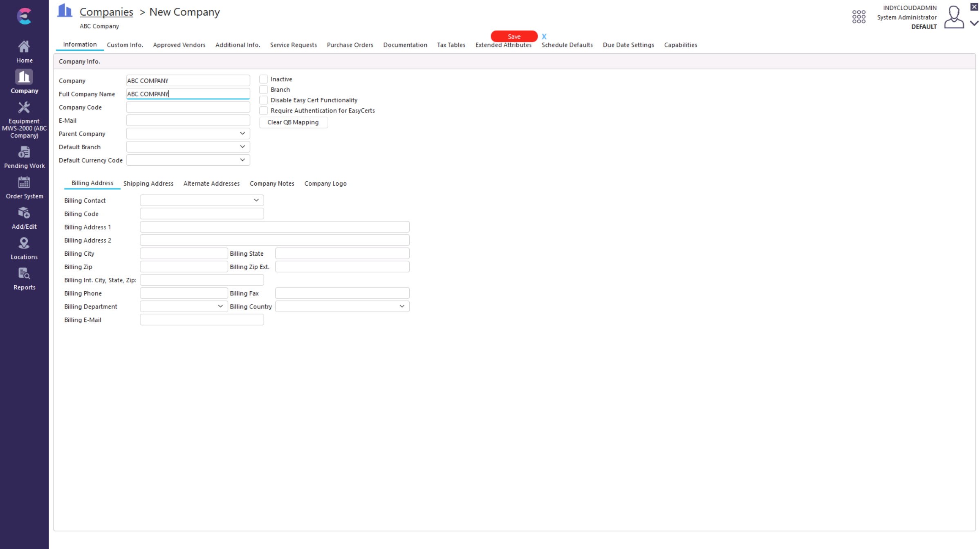Switch to the Tax Tables tab

451,45
